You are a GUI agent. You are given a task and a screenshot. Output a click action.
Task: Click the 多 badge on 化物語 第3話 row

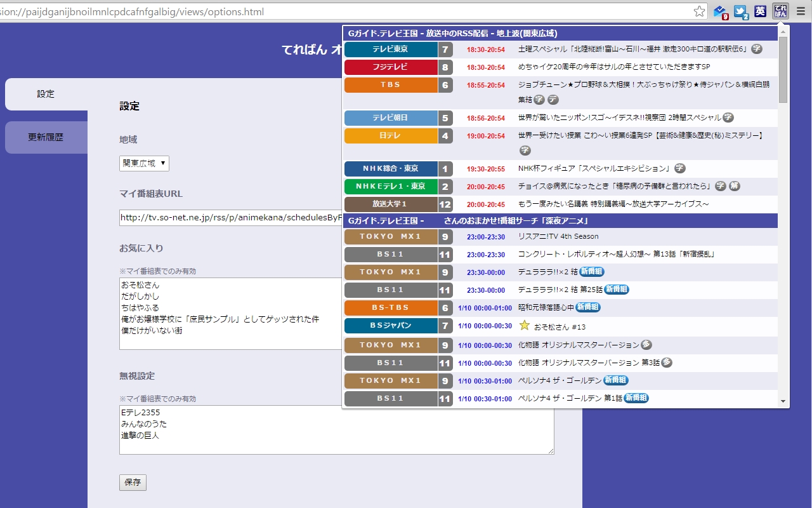coord(666,363)
